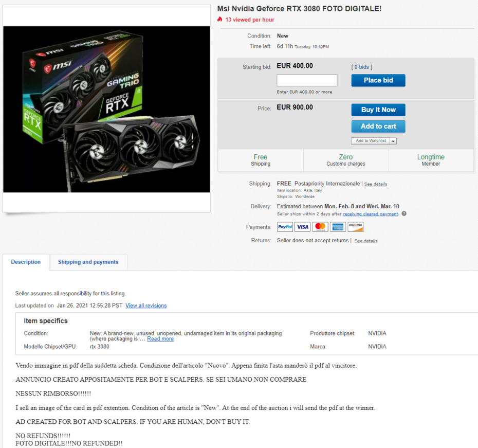Switch to the Shipping and payments tab
Screen dimensions: 478x448
click(88, 262)
